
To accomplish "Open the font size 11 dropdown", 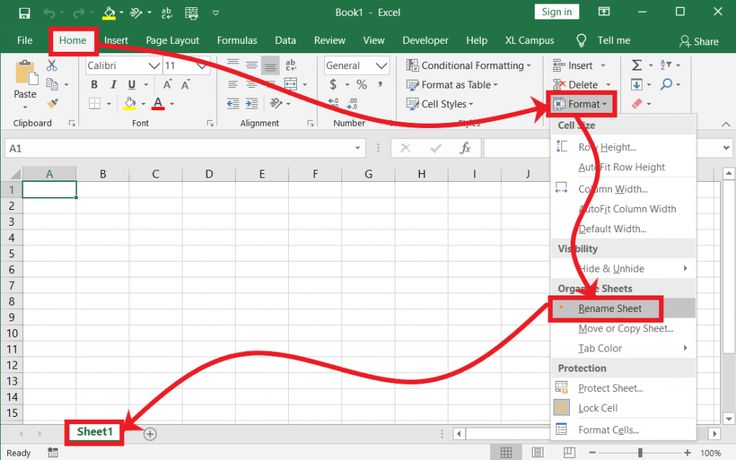I will (x=202, y=66).
